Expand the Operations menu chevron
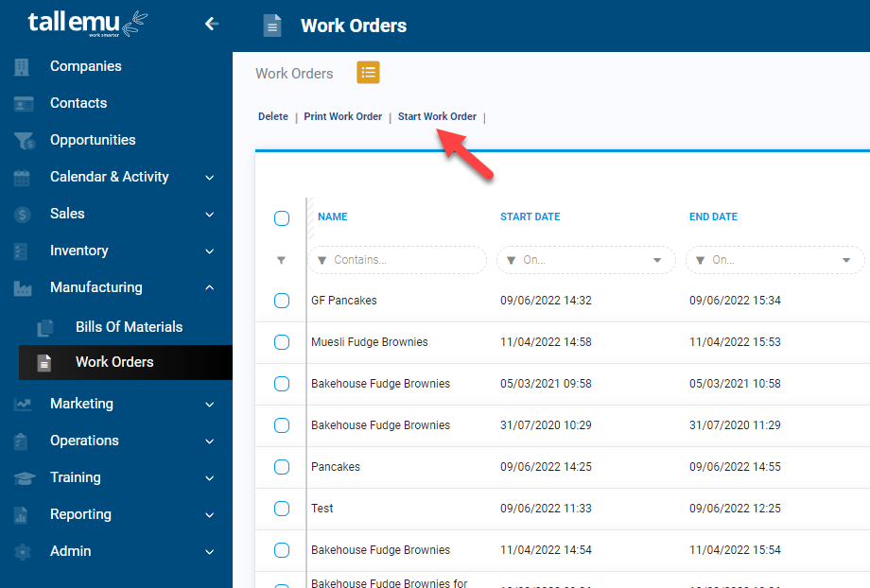This screenshot has width=870, height=588. tap(210, 441)
